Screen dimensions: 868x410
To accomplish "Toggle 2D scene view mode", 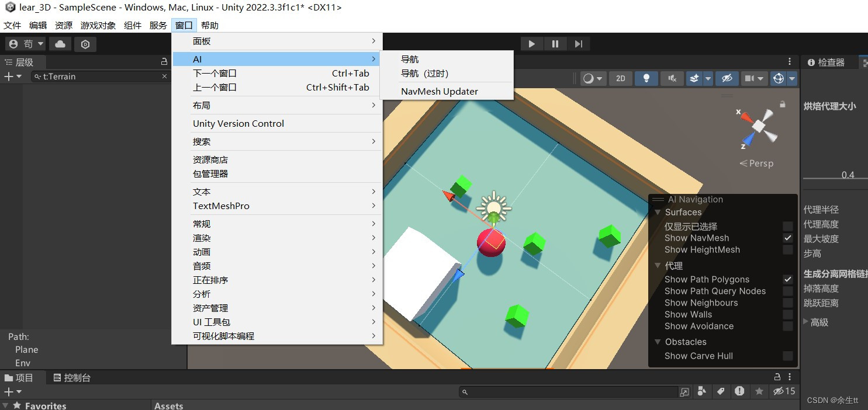I will pos(621,78).
